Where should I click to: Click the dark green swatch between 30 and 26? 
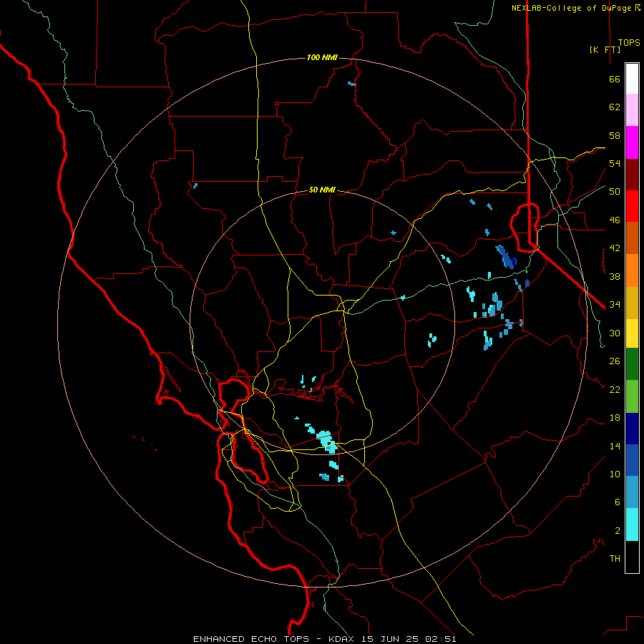[632, 364]
